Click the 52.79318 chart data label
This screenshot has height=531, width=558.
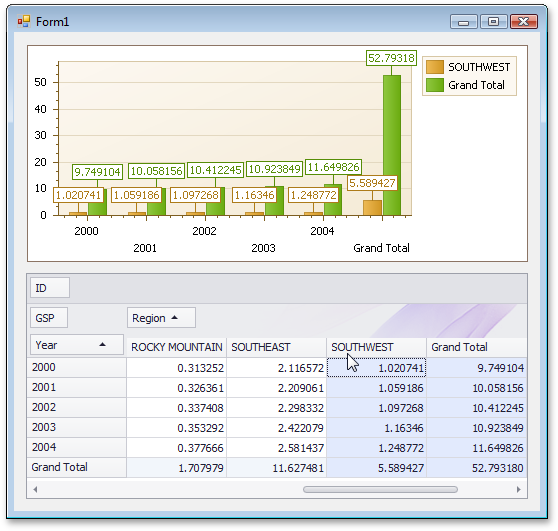(x=391, y=58)
